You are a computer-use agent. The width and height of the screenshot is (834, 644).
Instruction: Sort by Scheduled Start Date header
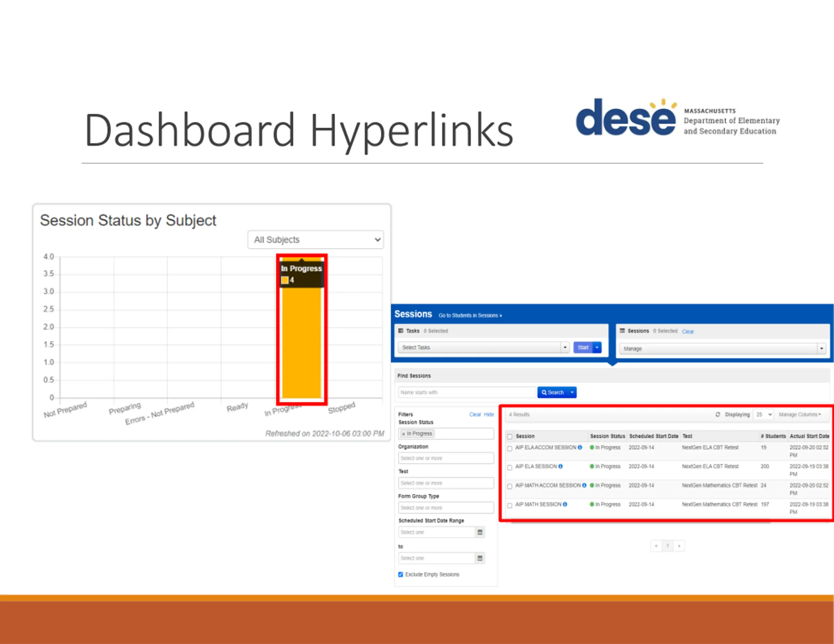654,436
